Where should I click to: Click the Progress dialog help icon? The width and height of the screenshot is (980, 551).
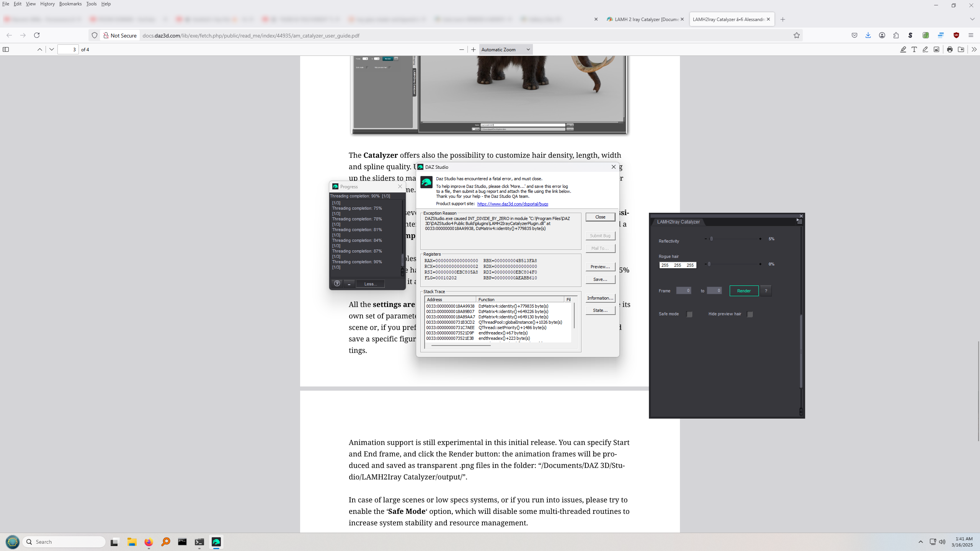[x=337, y=284]
